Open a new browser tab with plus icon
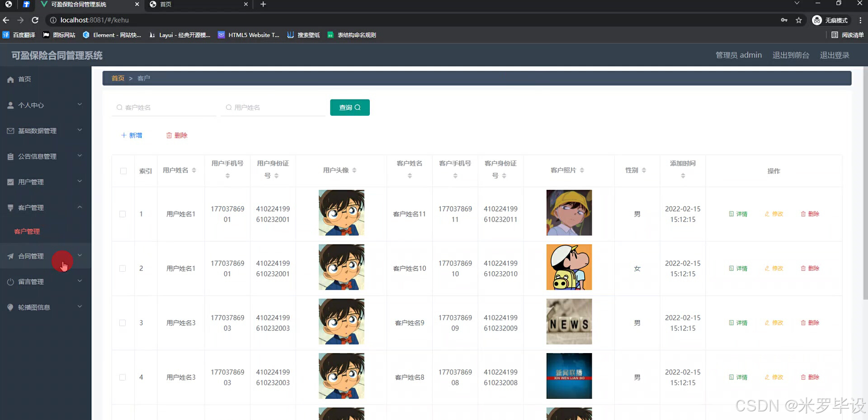Screen dimensions: 868x420 pyautogui.click(x=263, y=5)
